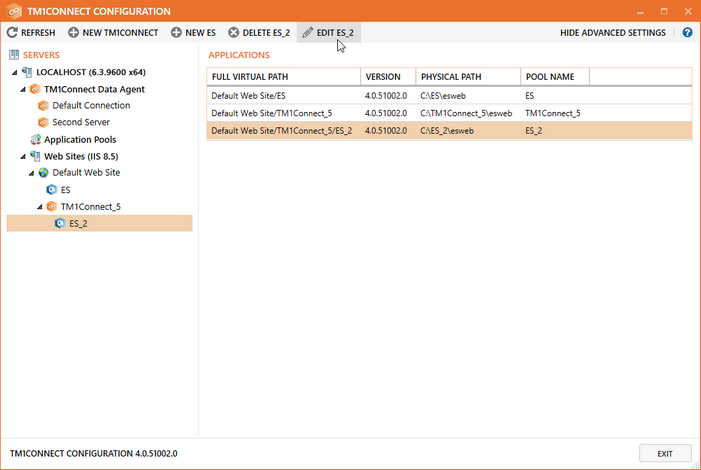
Task: Sort by PHYSICAL PATH column header
Action: (x=468, y=76)
